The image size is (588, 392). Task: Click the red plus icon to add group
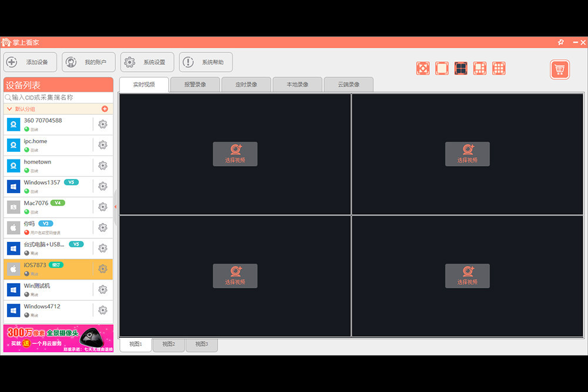(x=105, y=109)
